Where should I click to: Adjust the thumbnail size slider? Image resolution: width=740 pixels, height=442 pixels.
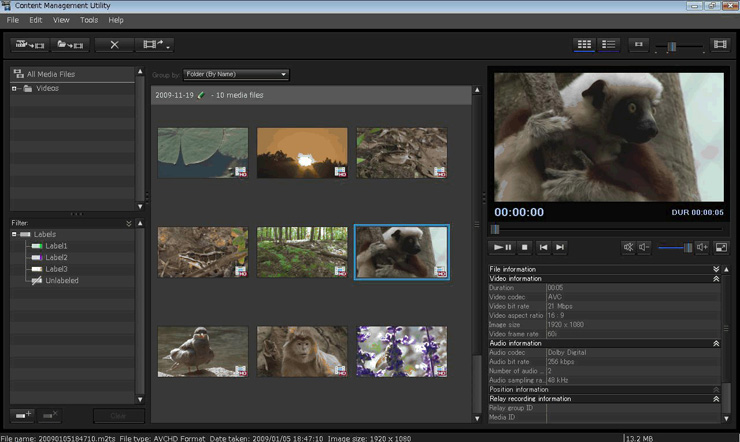point(672,46)
